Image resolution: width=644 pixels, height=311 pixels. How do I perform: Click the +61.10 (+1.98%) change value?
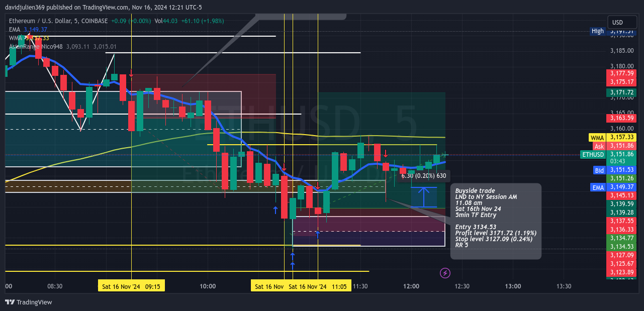(x=203, y=21)
